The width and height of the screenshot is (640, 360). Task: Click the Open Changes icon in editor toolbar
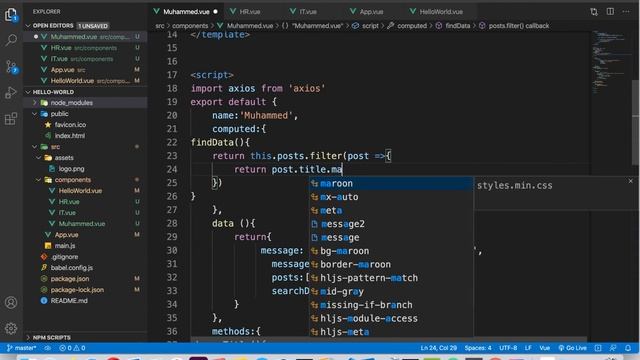click(594, 12)
